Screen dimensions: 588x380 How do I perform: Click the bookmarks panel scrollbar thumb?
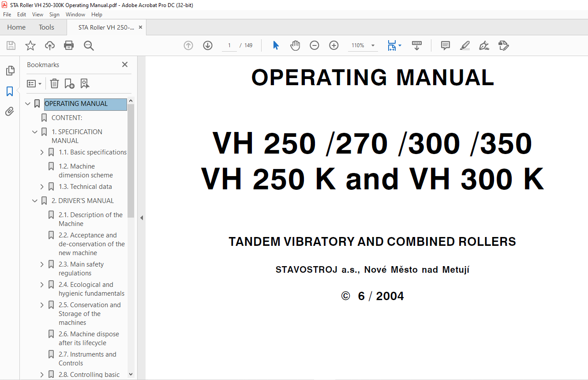click(x=131, y=161)
